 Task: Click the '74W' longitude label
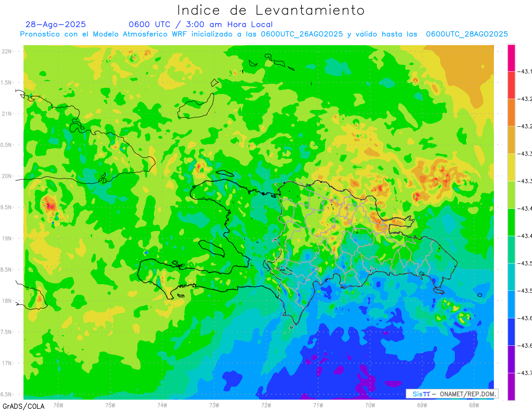162,405
